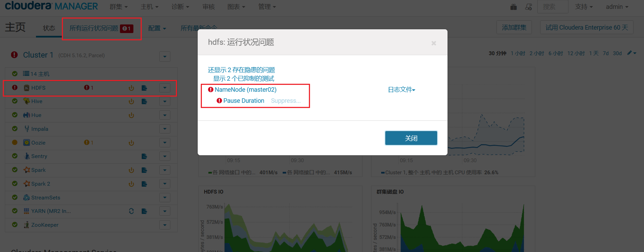Close the hdfs dialog with the X icon
Viewport: 644px width, 252px height.
click(x=434, y=43)
